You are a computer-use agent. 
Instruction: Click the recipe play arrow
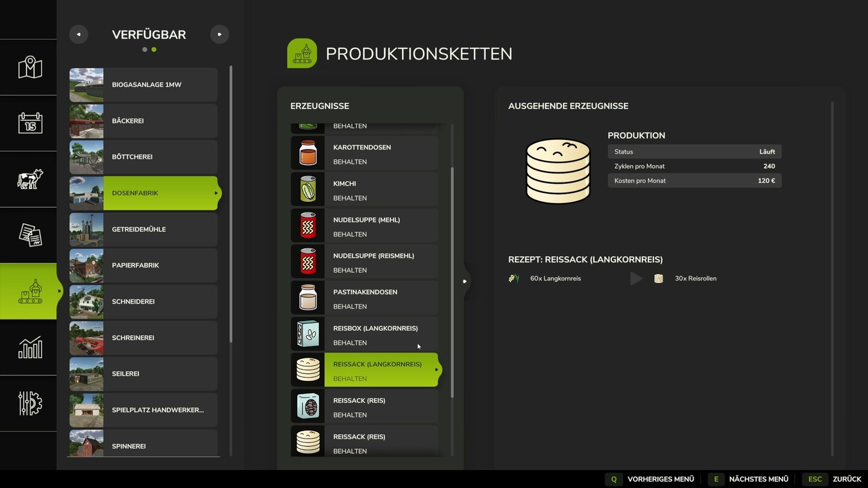636,278
